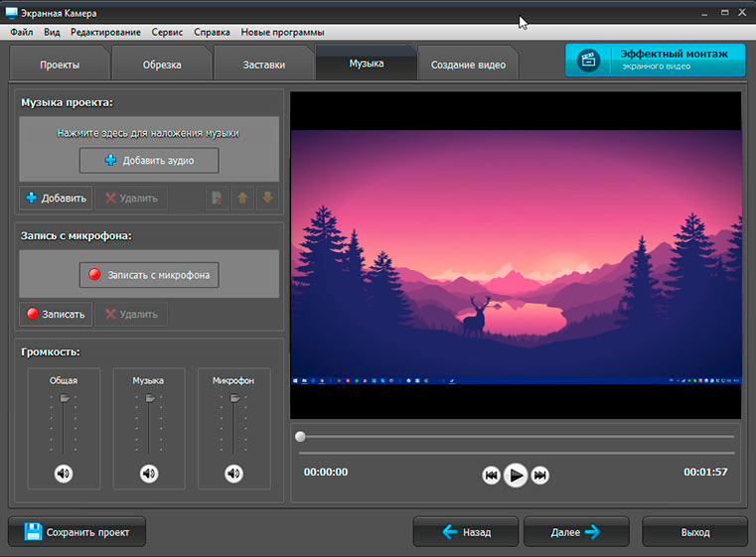Click the Экранная Камера title bar app icon
Viewport: 756px width, 557px height.
pyautogui.click(x=11, y=13)
